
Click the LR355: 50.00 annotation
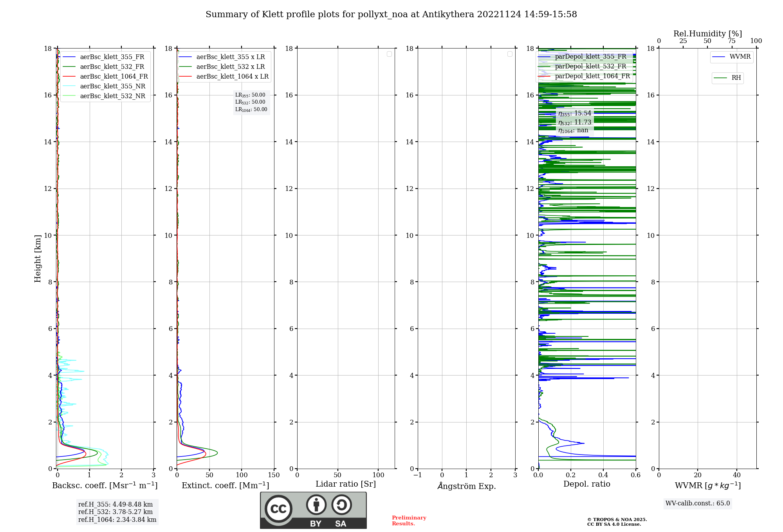[x=250, y=95]
